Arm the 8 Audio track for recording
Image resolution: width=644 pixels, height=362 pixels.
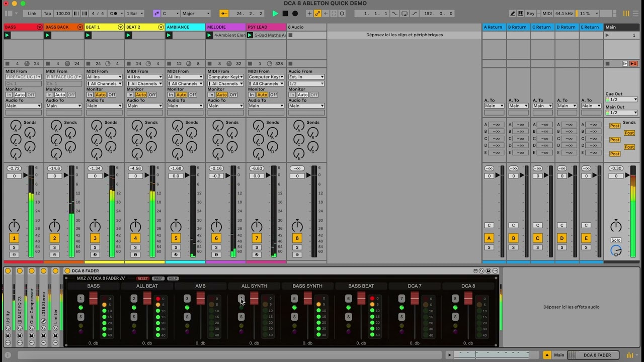297,255
